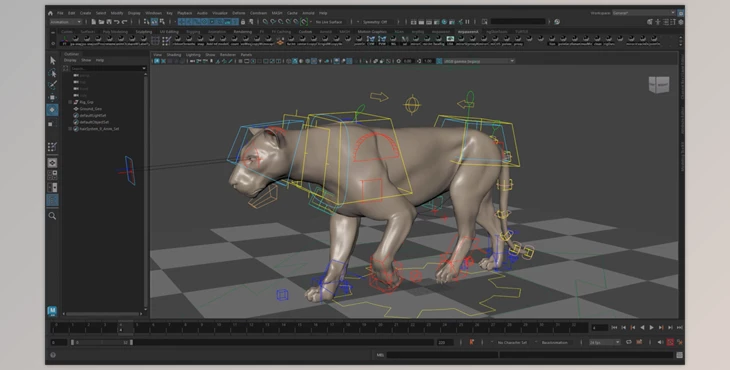Click the Undo arrow icon
The width and height of the screenshot is (730, 370).
[116, 22]
